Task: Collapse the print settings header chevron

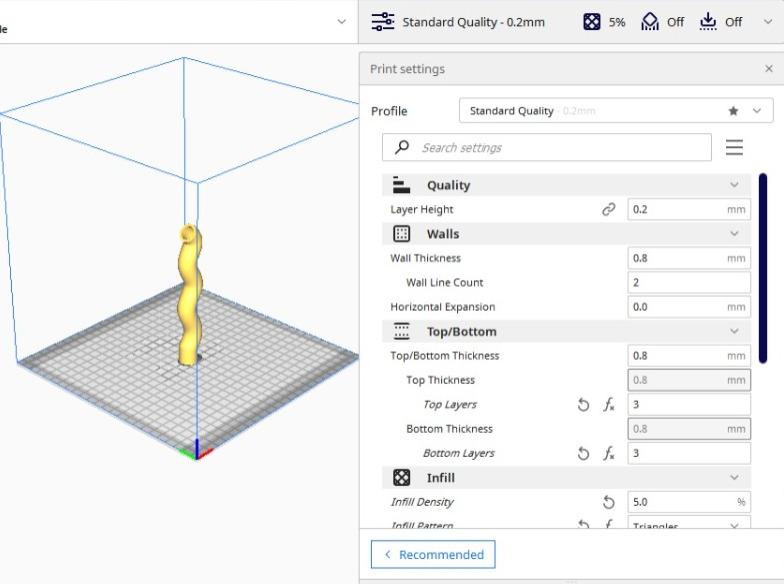Action: point(768,22)
